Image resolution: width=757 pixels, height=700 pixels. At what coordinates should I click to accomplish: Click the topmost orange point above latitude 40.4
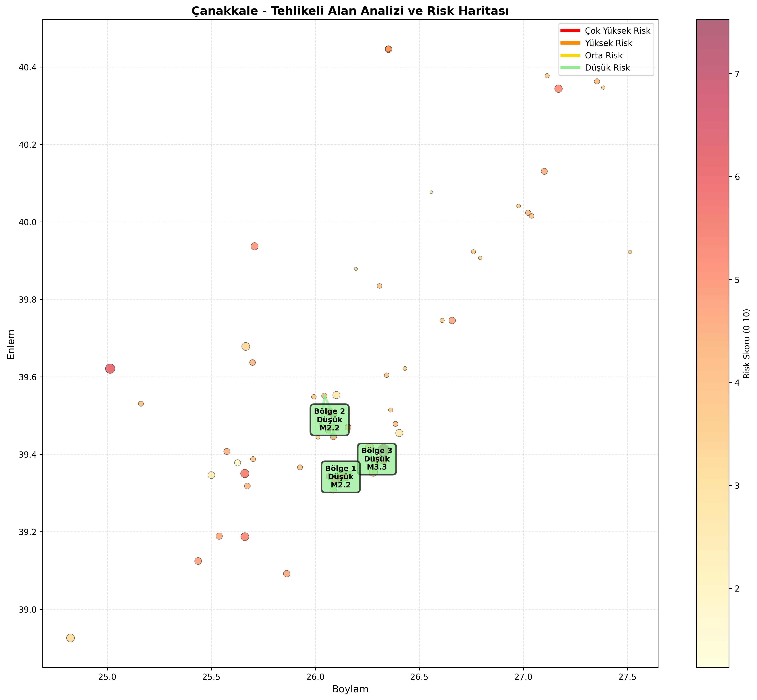tap(388, 49)
